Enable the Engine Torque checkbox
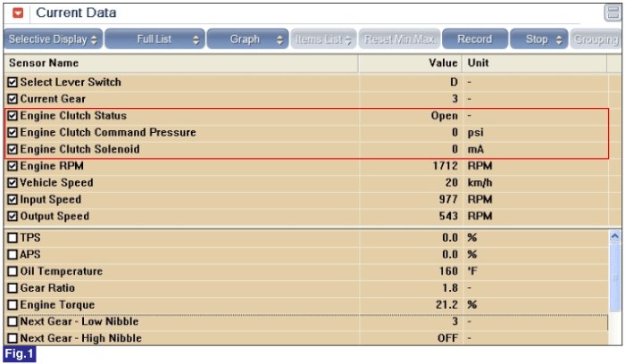625x364 pixels. pos(12,304)
